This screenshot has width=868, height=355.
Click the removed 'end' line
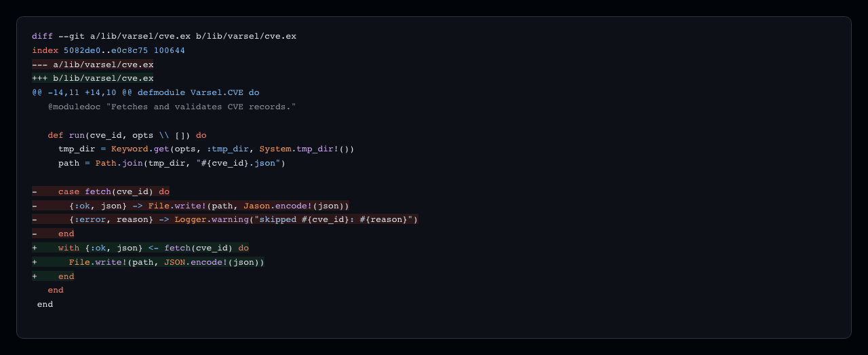[x=53, y=233]
